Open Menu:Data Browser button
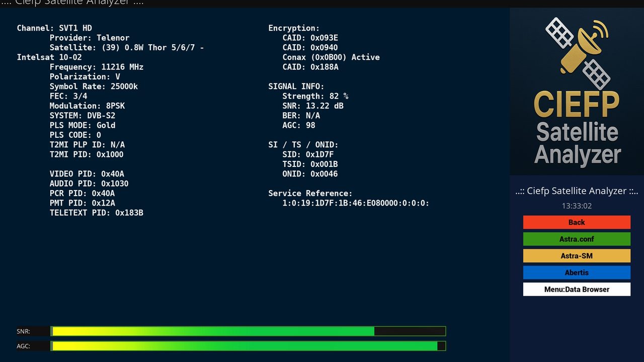Viewport: 644px width, 362px height. pos(577,289)
